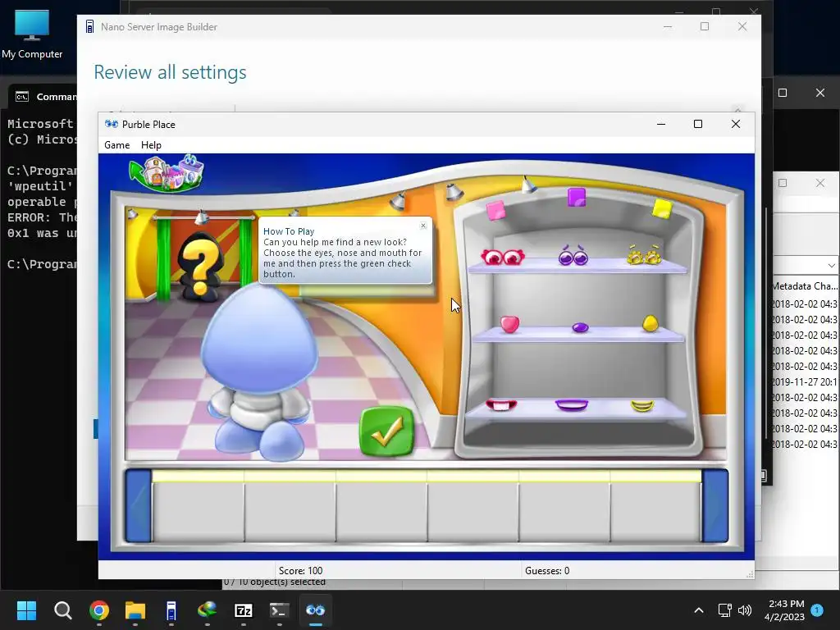This screenshot has height=630, width=840.
Task: Pick the yellow mouth
Action: (x=642, y=406)
